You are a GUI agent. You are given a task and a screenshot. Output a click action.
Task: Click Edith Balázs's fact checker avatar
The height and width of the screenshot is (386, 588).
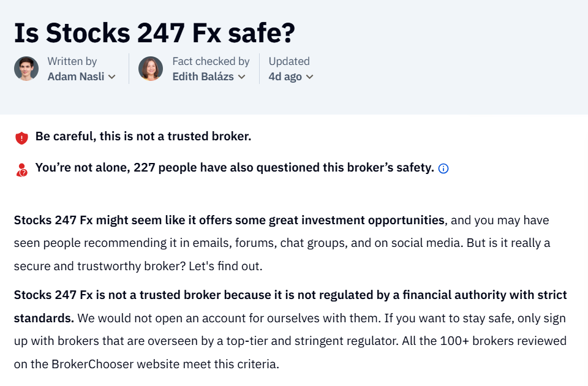pos(151,69)
